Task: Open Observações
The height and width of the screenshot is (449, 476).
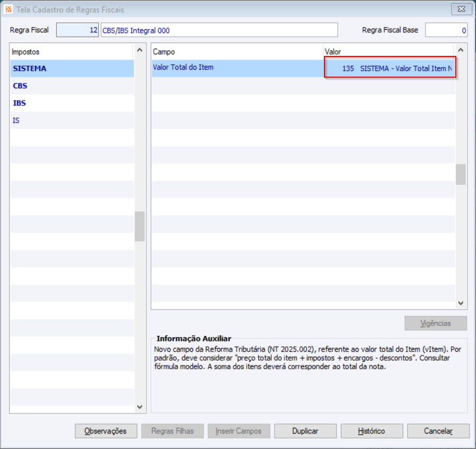Action: [x=106, y=431]
